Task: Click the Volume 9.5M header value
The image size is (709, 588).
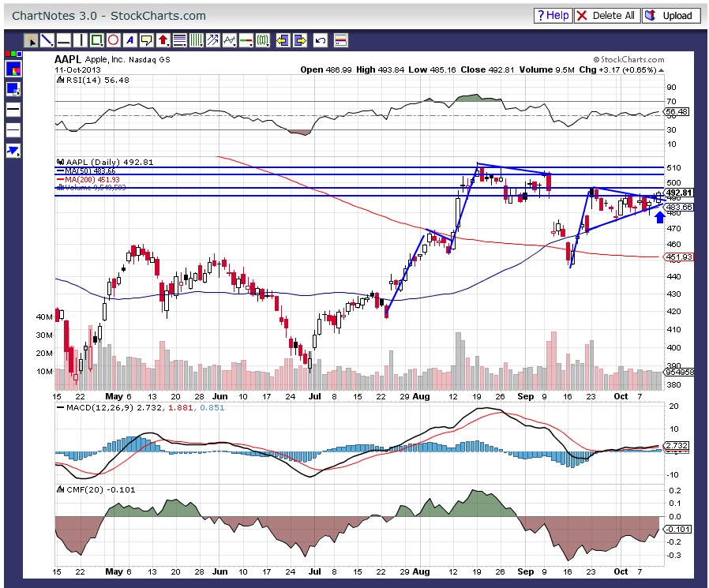Action: click(x=546, y=69)
